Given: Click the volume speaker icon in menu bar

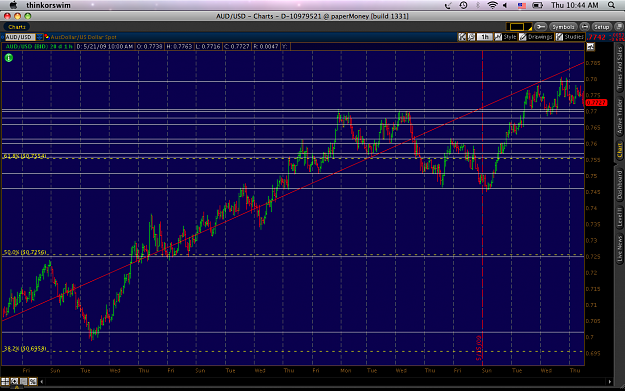Looking at the screenshot, I should pyautogui.click(x=505, y=5).
